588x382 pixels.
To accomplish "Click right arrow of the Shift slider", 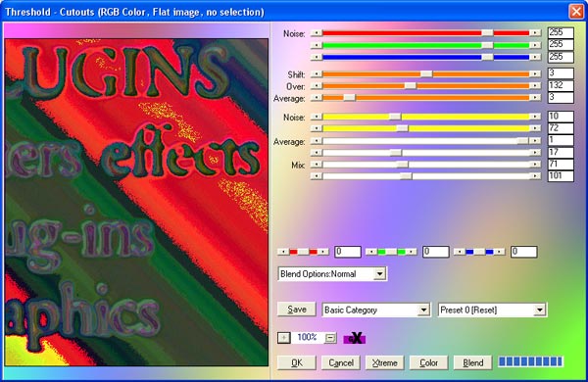I will [x=535, y=74].
